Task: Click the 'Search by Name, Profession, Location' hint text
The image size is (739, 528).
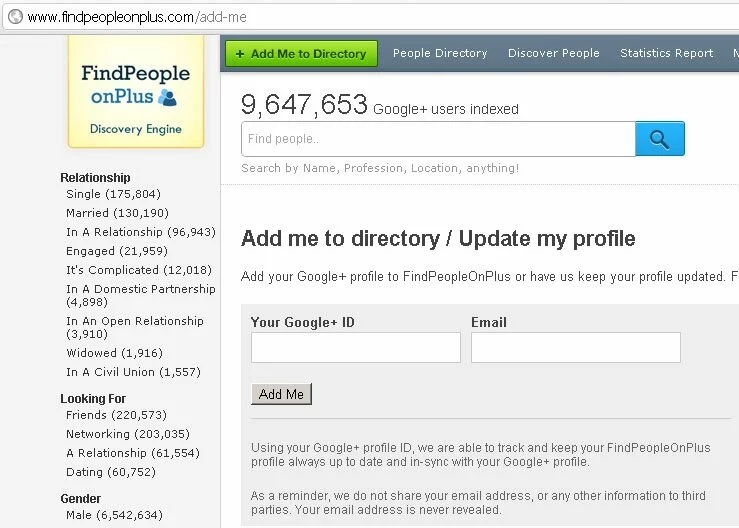Action: pyautogui.click(x=380, y=168)
